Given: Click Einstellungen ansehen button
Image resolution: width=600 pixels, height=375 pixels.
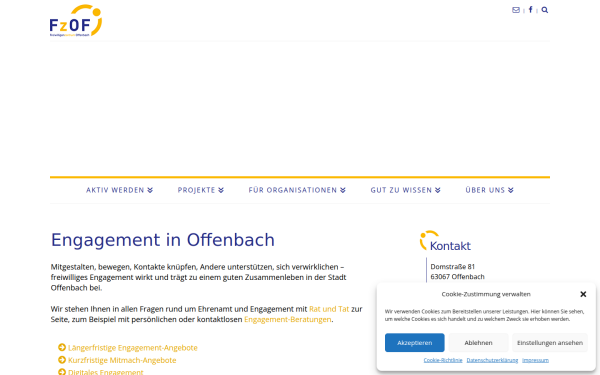Looking at the screenshot, I should click(x=550, y=342).
